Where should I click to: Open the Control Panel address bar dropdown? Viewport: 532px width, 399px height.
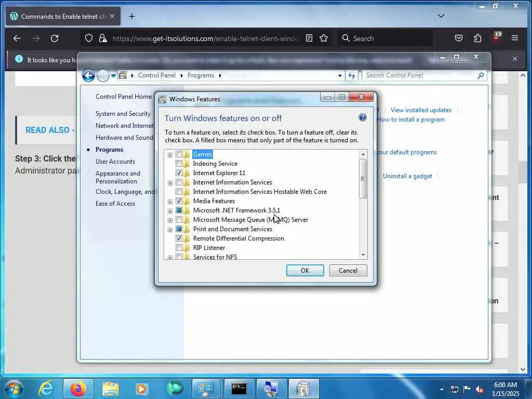(x=340, y=76)
